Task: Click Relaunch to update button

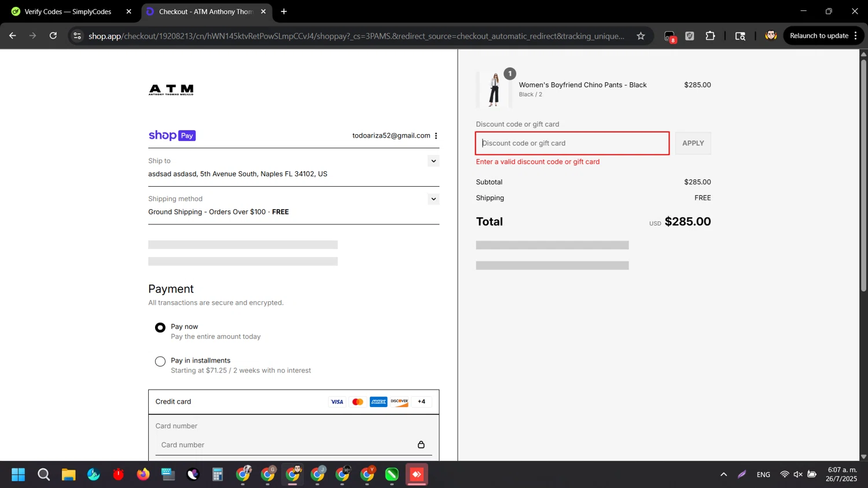Action: pyautogui.click(x=819, y=36)
